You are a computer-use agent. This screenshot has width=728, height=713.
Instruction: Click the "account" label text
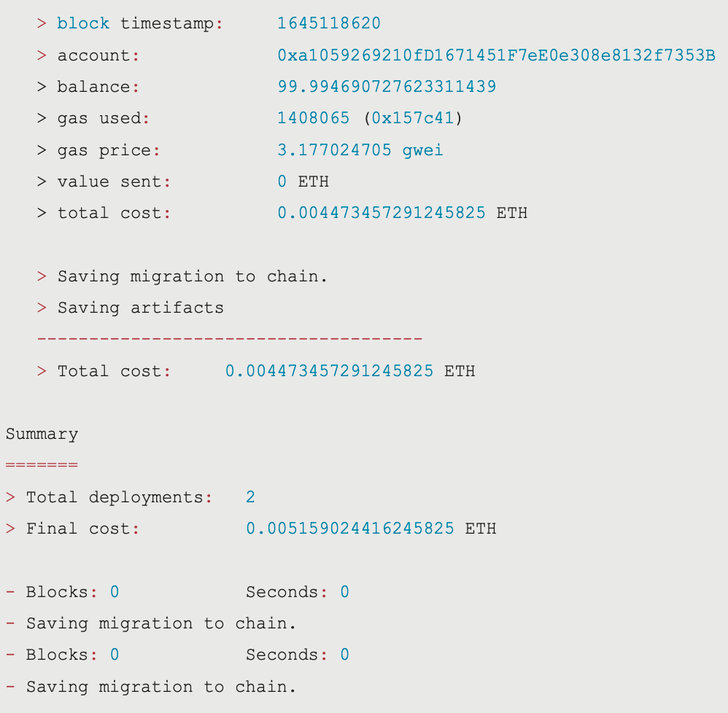coord(94,55)
